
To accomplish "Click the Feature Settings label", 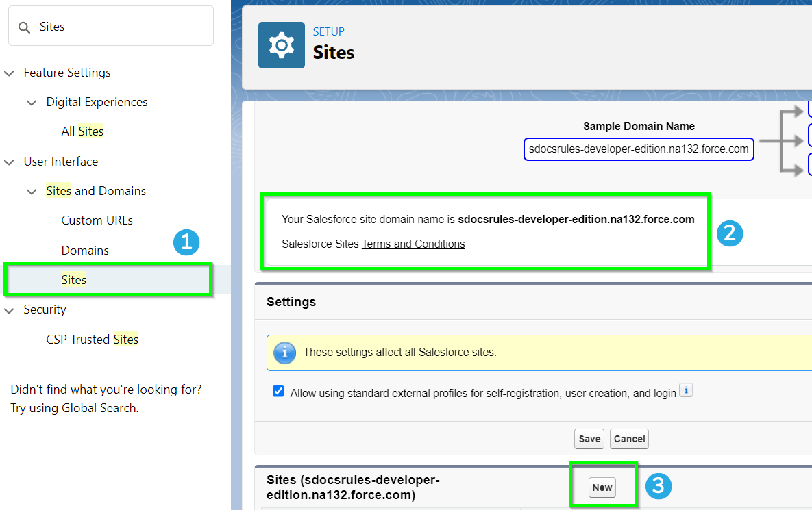I will [x=67, y=73].
